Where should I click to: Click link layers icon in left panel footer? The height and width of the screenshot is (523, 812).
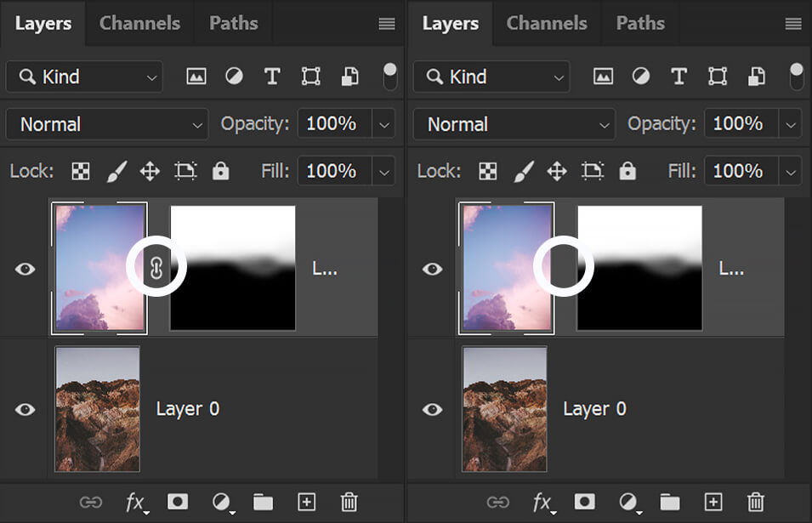point(91,503)
